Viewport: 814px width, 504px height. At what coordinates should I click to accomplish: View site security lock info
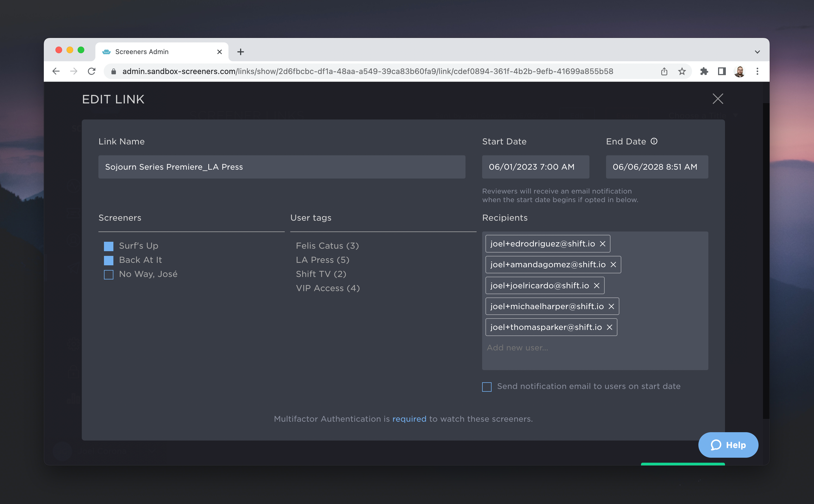coord(113,71)
